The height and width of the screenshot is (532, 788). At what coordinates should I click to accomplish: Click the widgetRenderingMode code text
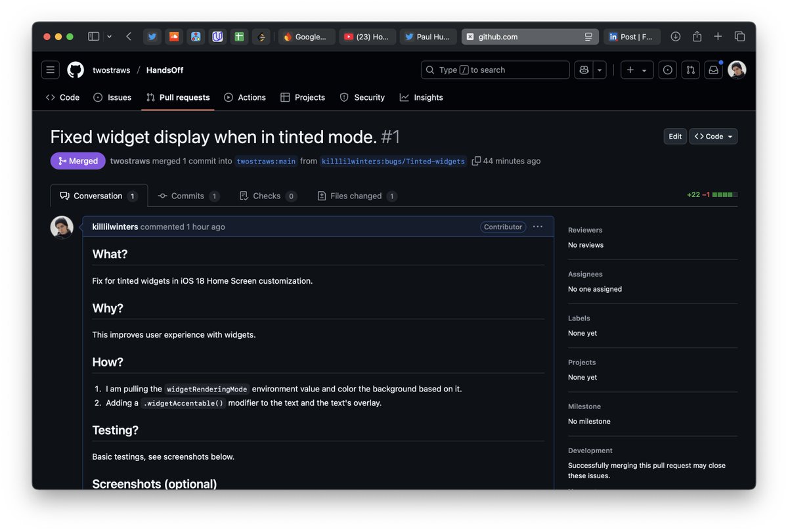(207, 389)
